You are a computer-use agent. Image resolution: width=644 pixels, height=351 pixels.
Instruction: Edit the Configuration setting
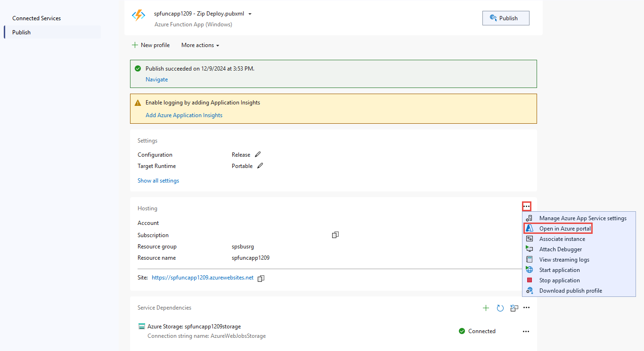(258, 154)
